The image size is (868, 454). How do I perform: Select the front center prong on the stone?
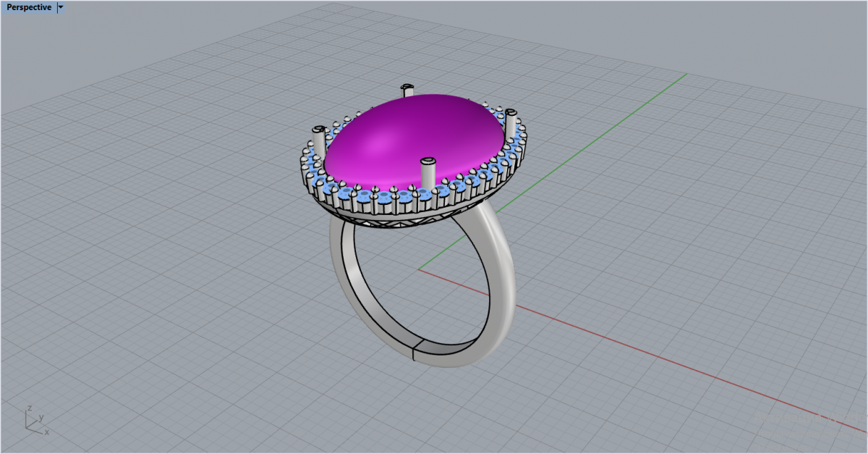click(427, 174)
